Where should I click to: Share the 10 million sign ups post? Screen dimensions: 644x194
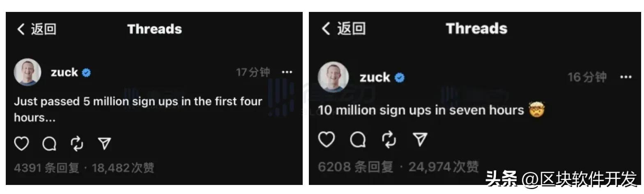point(420,139)
